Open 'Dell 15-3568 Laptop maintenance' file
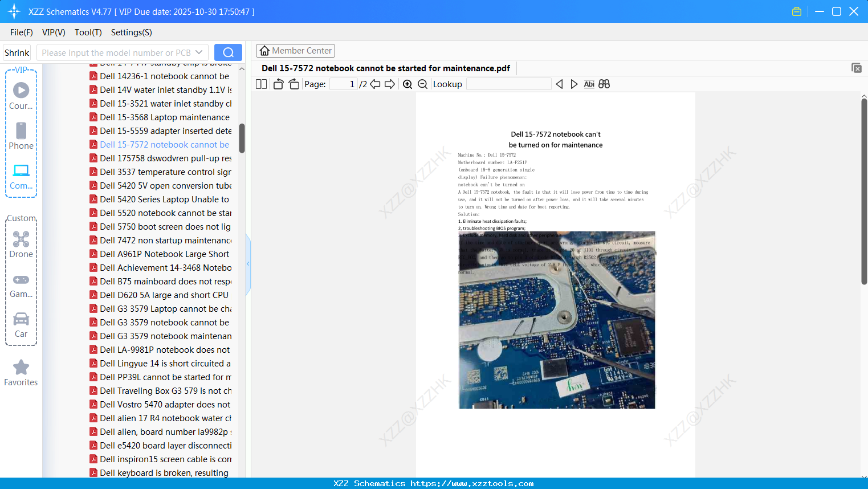 160,117
